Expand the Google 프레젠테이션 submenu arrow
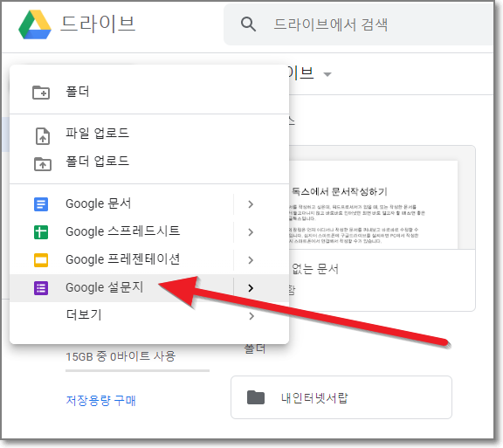 point(251,260)
